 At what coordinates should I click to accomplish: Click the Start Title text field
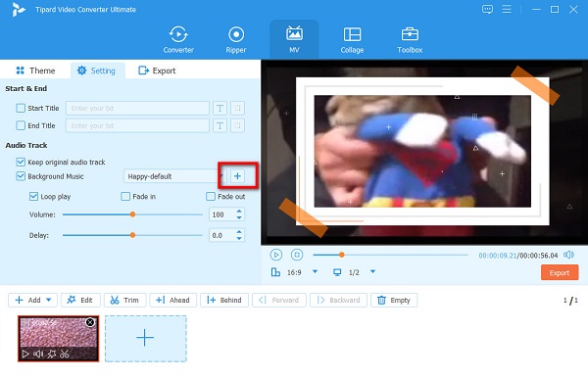pyautogui.click(x=137, y=109)
